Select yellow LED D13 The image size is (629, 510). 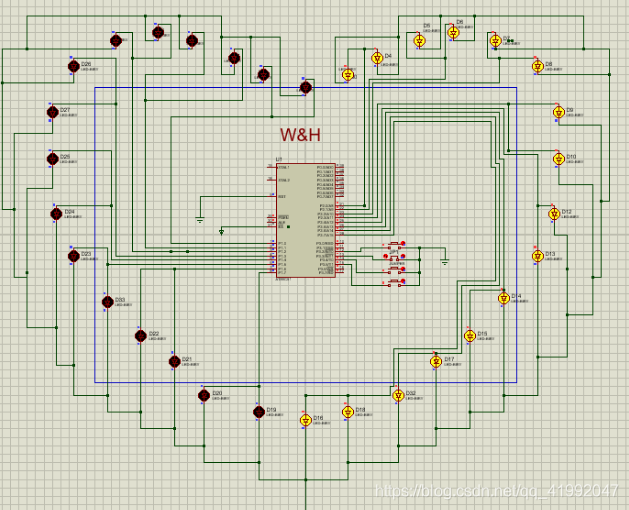point(538,256)
